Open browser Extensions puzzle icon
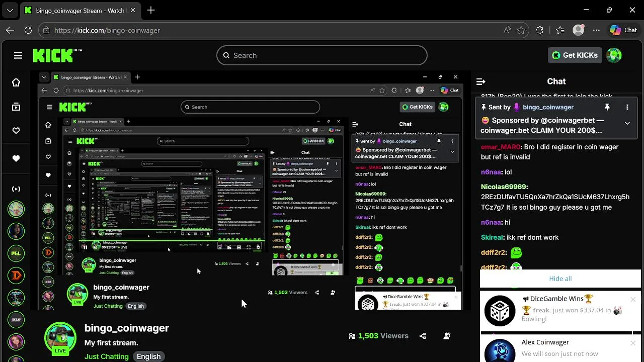Image resolution: width=644 pixels, height=362 pixels. (x=540, y=30)
